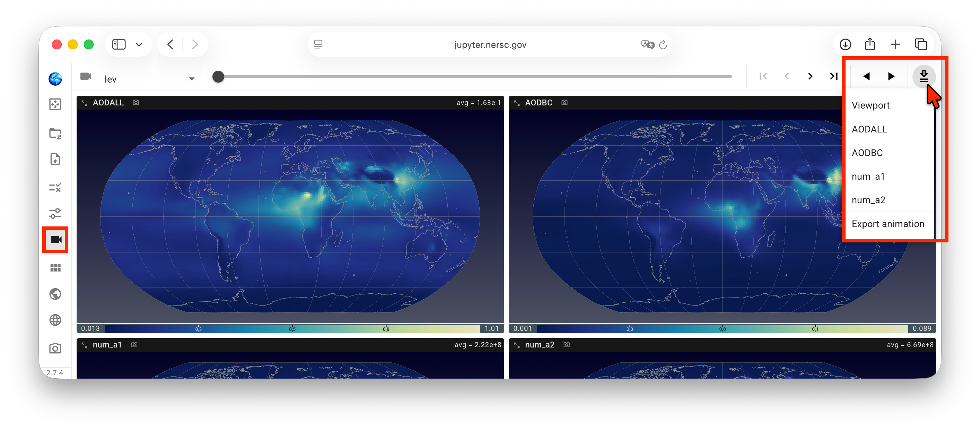The image size is (980, 430).
Task: Expand the AODALL view panel
Action: click(85, 103)
